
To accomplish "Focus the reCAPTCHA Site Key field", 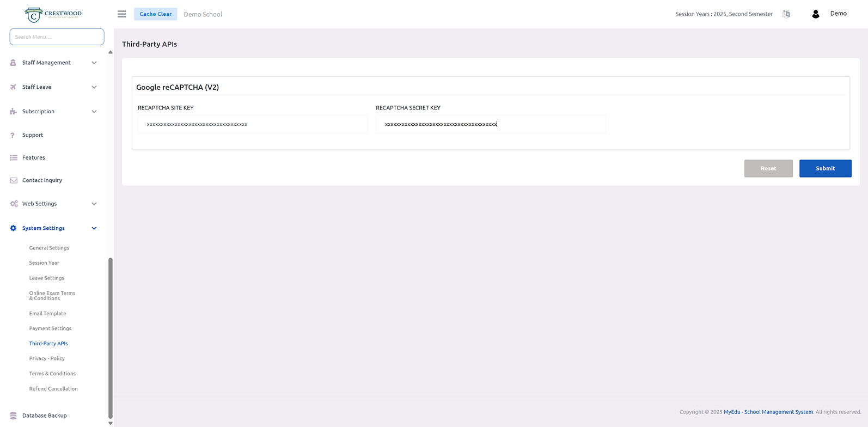I will coord(253,124).
